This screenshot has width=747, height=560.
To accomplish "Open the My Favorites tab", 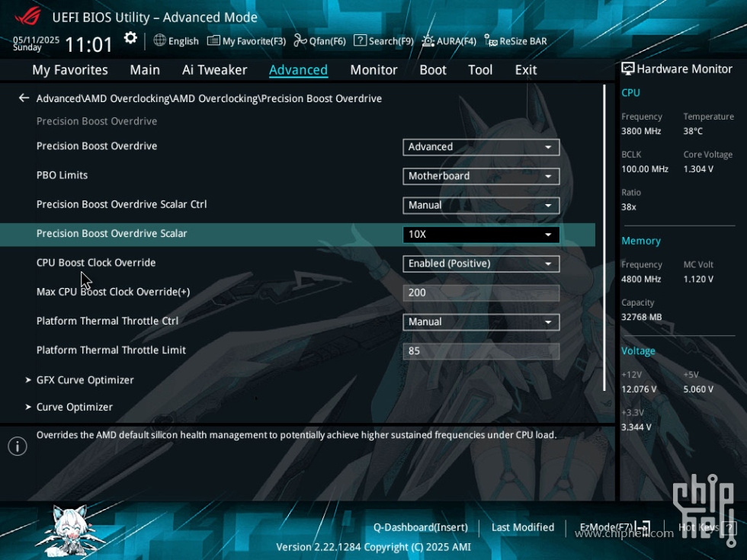I will (70, 70).
